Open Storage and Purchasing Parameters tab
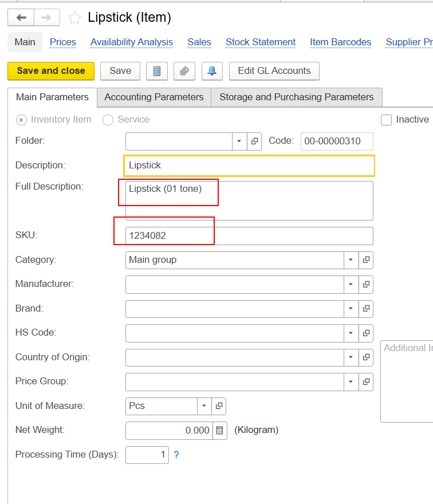 [x=296, y=97]
